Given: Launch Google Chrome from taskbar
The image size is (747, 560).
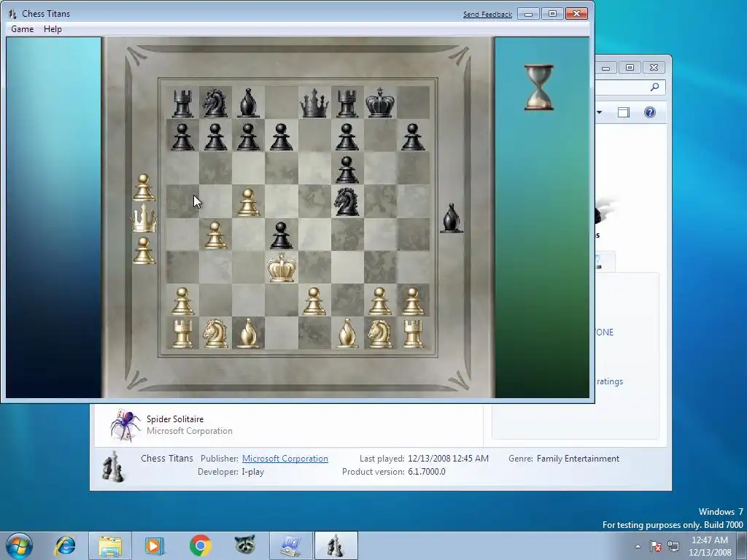Looking at the screenshot, I should (200, 545).
